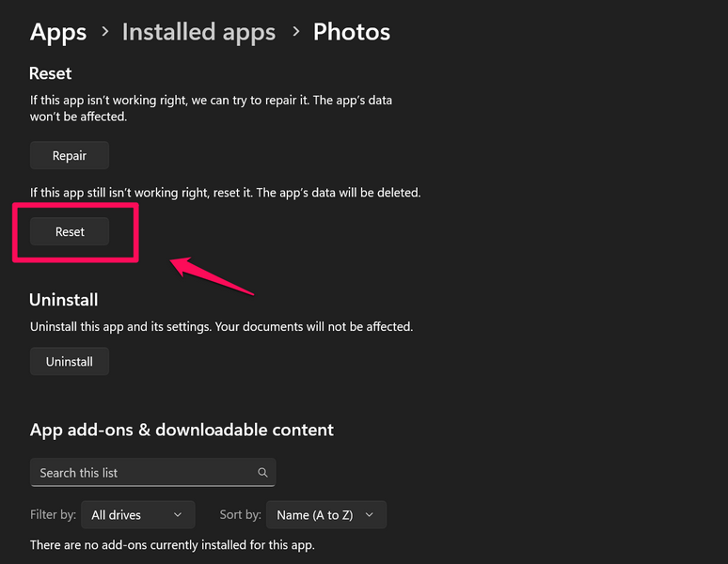Click the chevron before Photos breadcrumb

tap(295, 32)
